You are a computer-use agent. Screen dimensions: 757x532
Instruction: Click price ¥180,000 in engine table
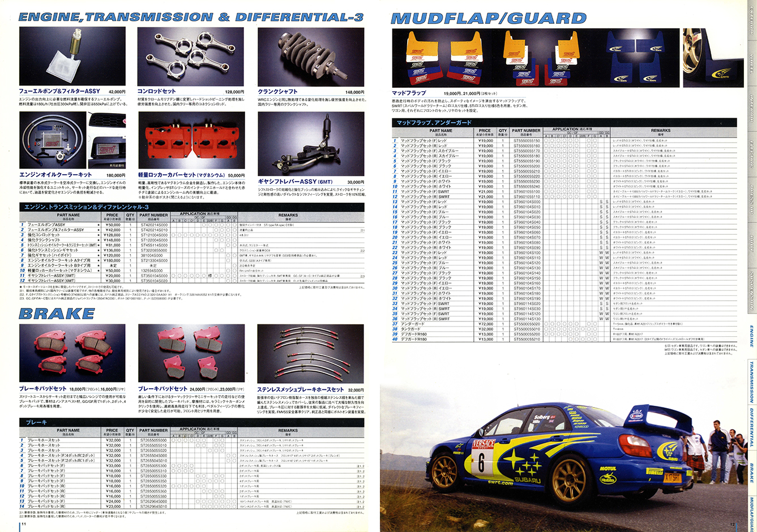click(113, 260)
